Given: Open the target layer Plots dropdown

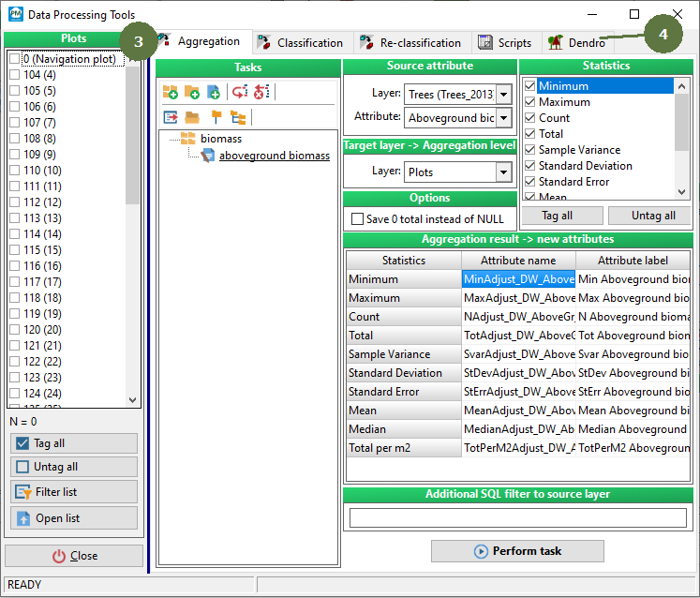Looking at the screenshot, I should (x=503, y=172).
